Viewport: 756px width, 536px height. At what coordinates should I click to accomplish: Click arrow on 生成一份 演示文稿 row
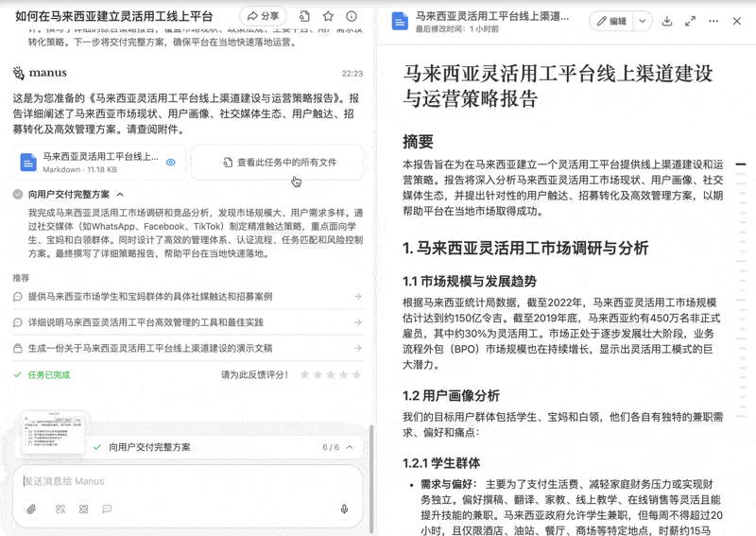(x=358, y=348)
